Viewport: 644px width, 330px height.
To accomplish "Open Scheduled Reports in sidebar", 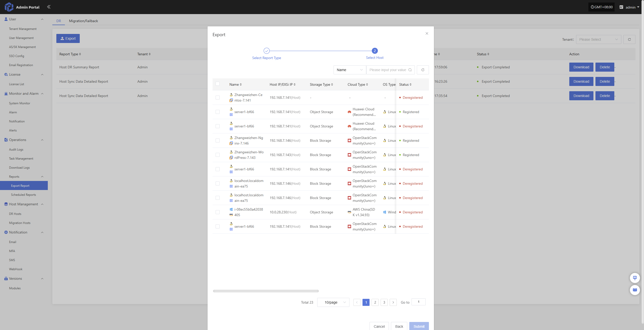I will [23, 195].
